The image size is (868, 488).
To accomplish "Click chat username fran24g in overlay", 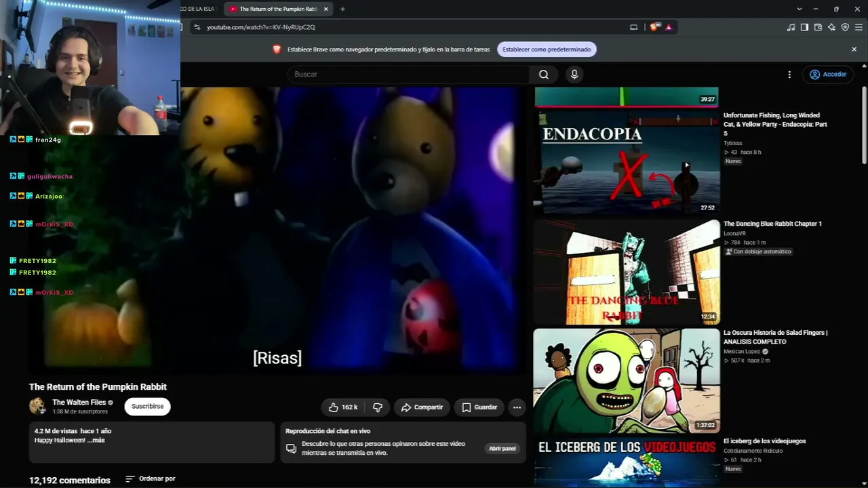I will (x=48, y=140).
